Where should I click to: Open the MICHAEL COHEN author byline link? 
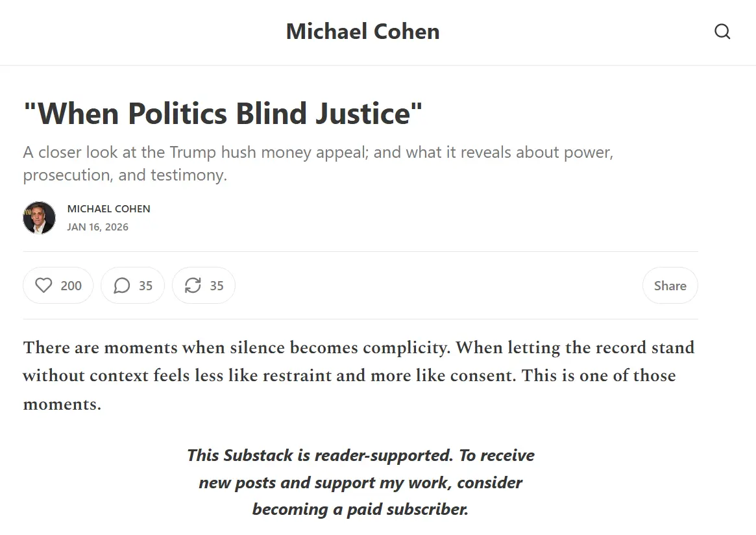[x=108, y=209]
